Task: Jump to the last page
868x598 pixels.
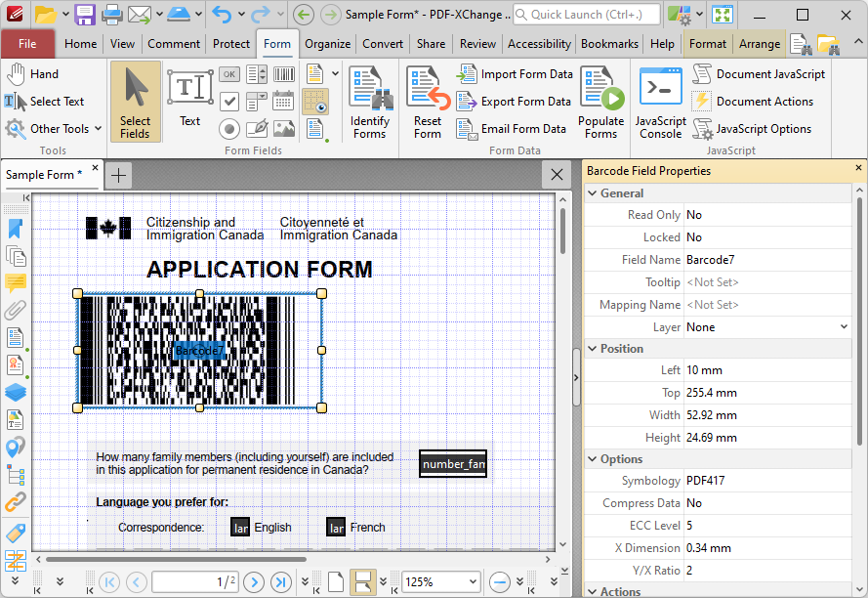Action: pos(280,582)
